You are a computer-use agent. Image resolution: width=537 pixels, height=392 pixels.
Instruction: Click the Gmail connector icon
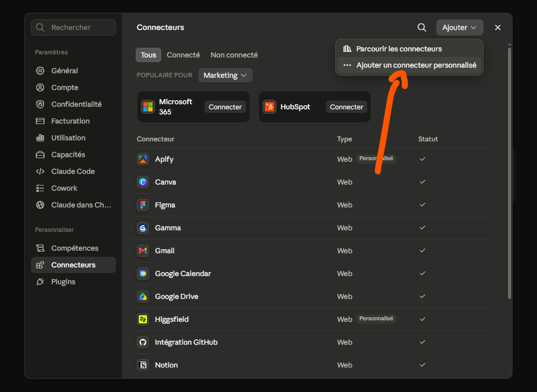pos(143,251)
